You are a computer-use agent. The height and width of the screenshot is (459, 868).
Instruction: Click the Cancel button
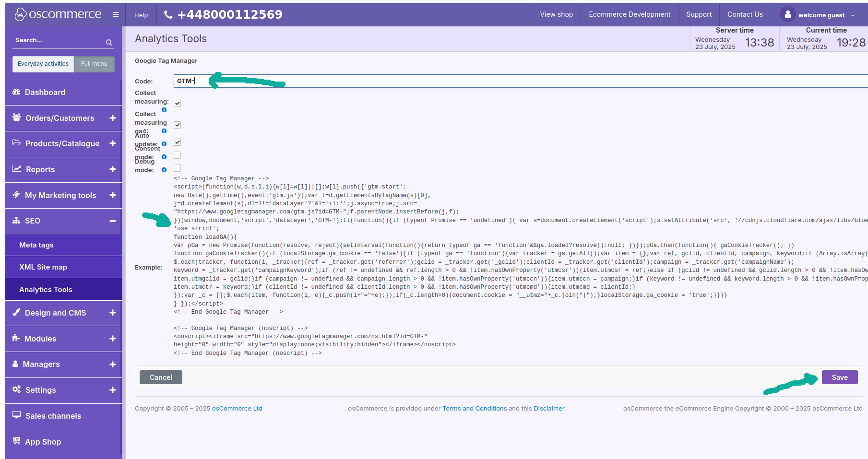[161, 377]
